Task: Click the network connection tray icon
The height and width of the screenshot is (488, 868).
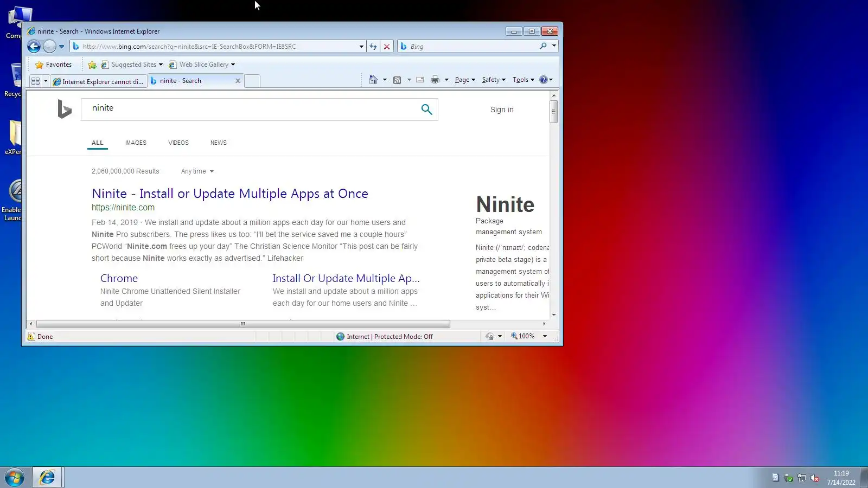Action: 802,478
